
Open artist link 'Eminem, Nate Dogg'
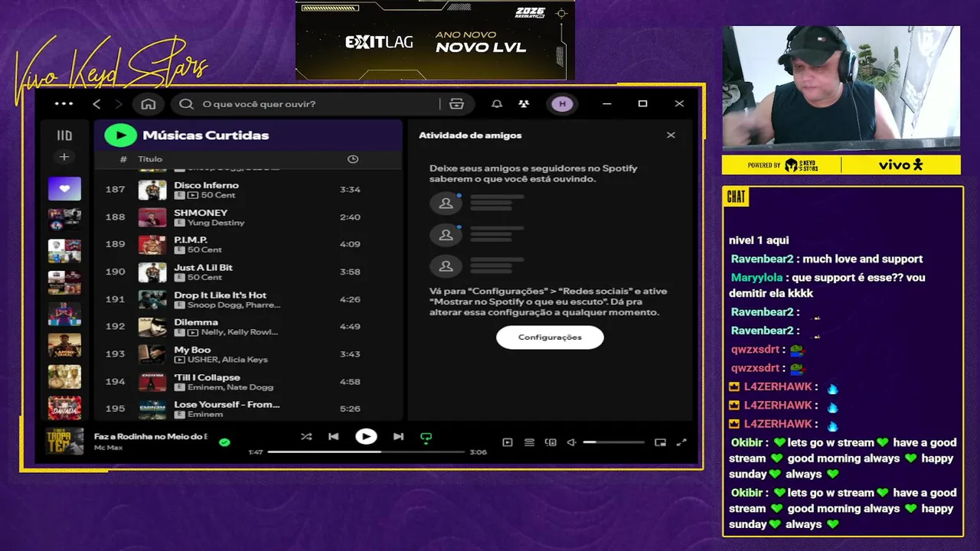pos(230,387)
